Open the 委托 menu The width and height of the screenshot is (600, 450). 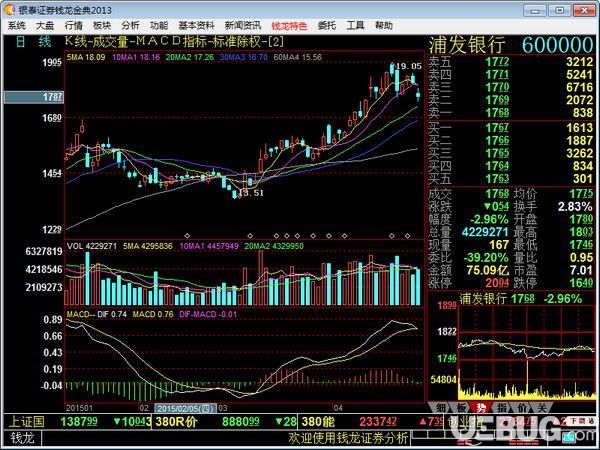(327, 26)
